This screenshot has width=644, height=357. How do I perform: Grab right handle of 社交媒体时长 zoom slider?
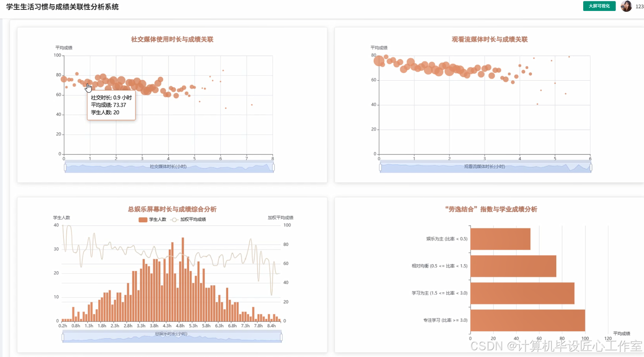click(273, 168)
